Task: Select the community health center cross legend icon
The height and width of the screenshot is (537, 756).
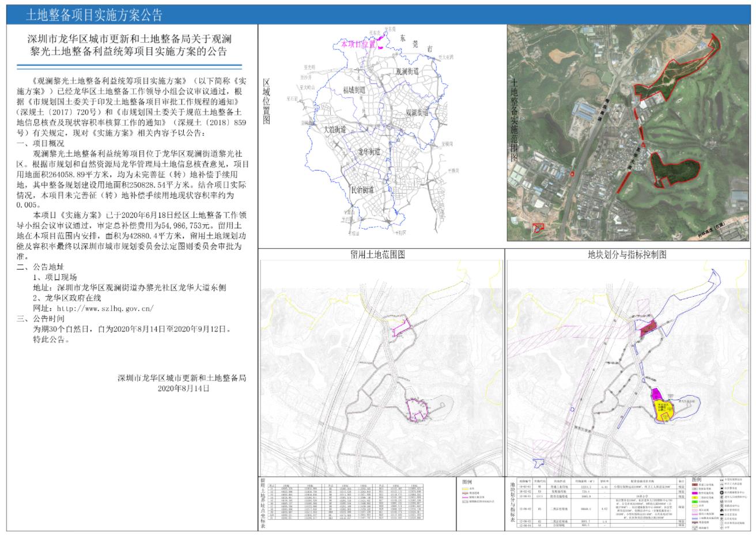Action: click(x=721, y=493)
